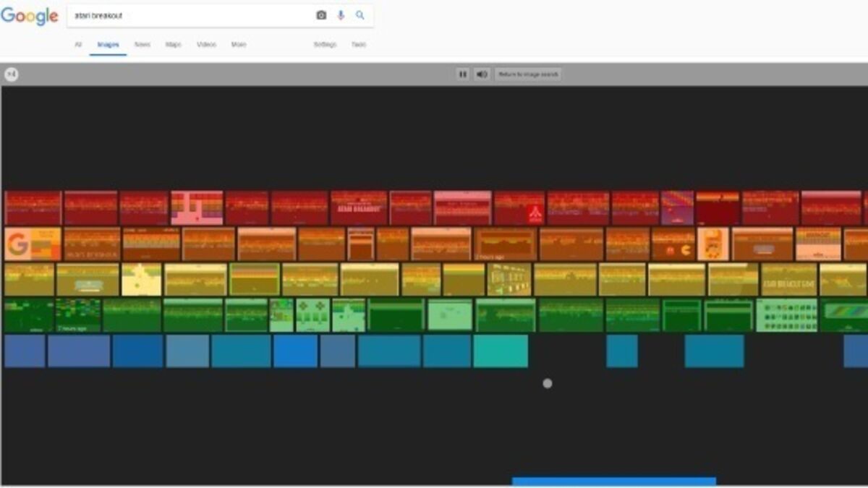The image size is (868, 488).
Task: Click the blue paddle at bottom
Action: tap(614, 481)
